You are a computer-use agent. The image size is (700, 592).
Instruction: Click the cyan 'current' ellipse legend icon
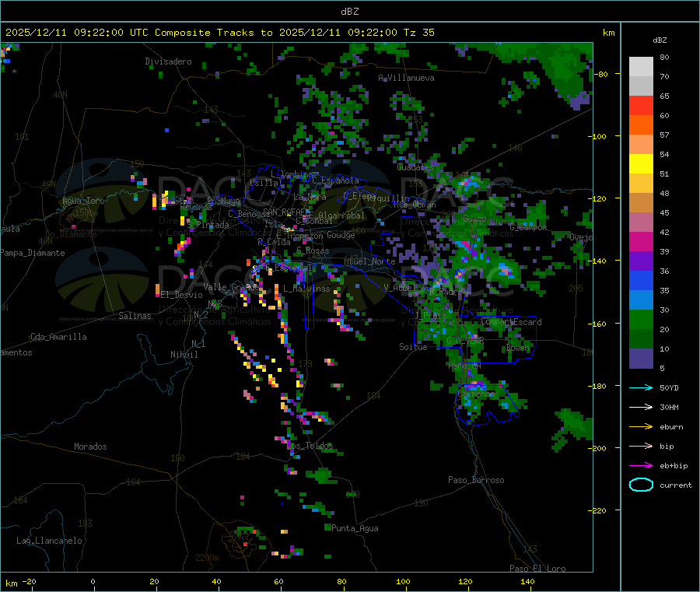tap(641, 485)
